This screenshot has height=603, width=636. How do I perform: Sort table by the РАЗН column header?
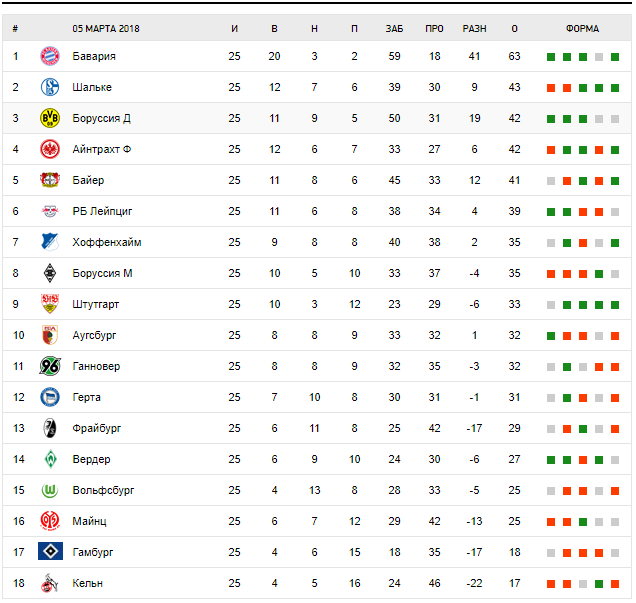point(474,28)
